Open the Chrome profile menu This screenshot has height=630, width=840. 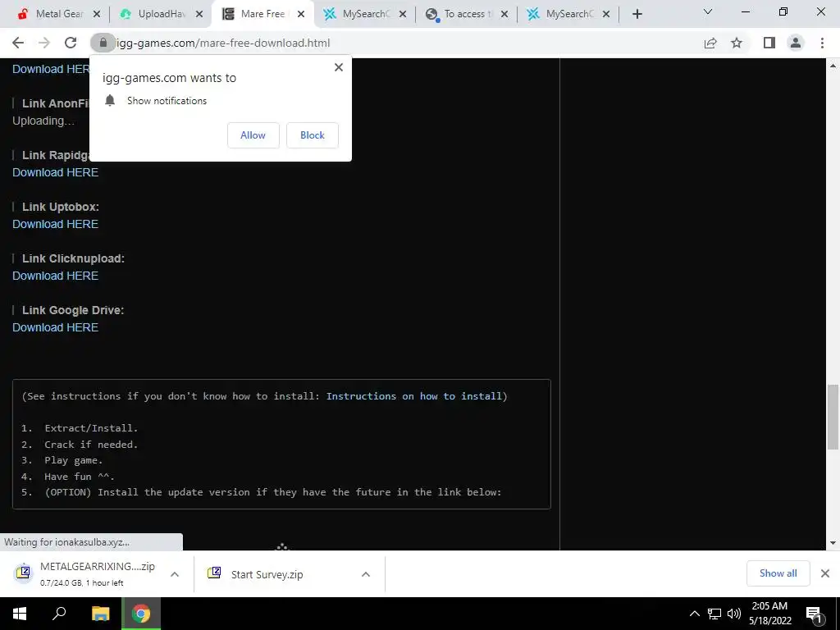pyautogui.click(x=796, y=43)
